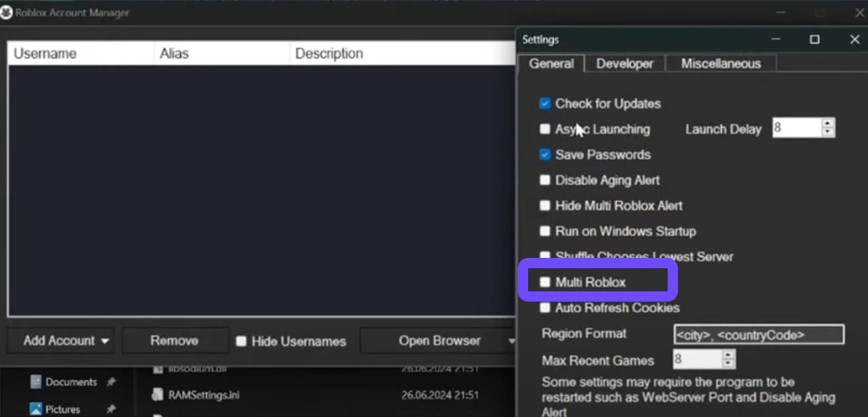
Task: Decrease Max Recent Games with down arrow
Action: 729,364
